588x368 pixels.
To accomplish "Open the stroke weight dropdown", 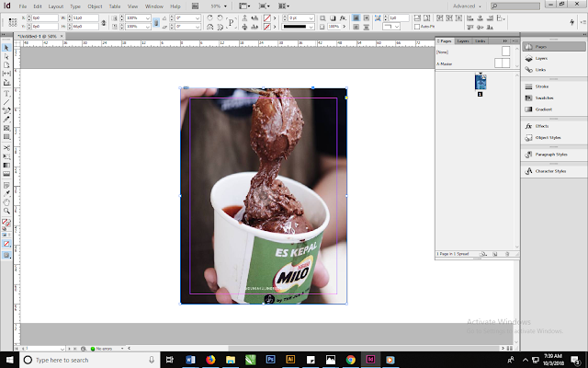I will (x=311, y=18).
